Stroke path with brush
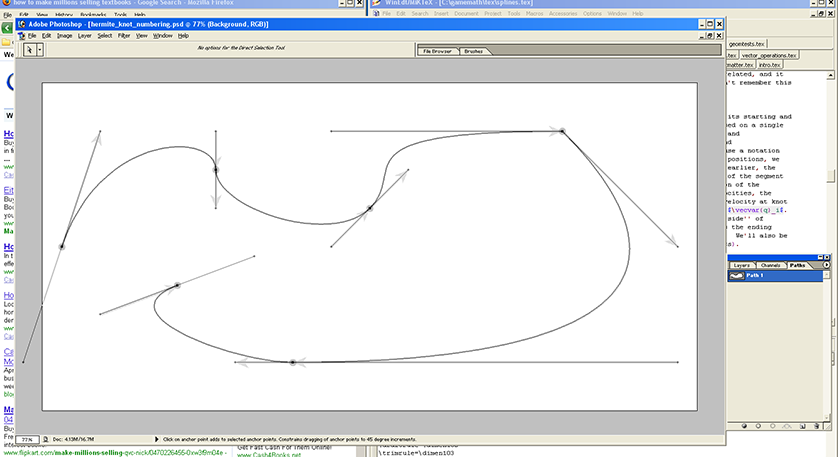Viewport: 838px width, 457px height. click(758, 426)
